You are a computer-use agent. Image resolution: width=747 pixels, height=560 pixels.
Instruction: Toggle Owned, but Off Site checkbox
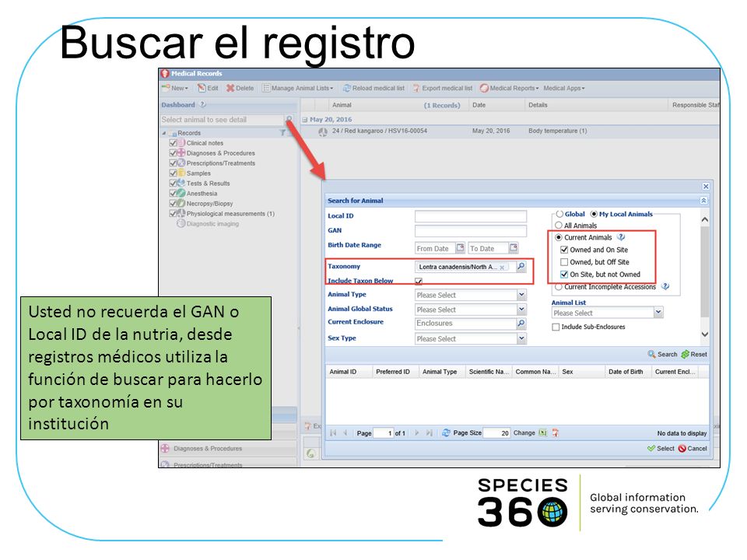click(564, 262)
